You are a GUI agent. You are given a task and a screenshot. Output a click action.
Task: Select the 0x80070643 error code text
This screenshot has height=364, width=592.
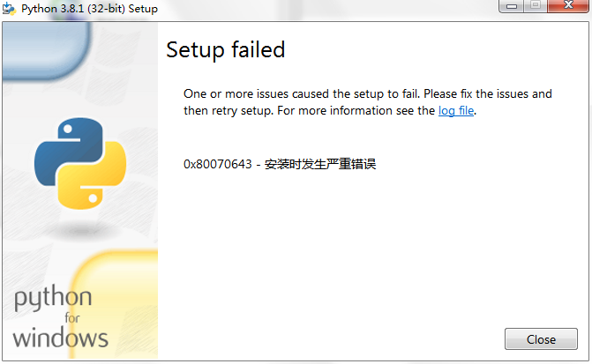coord(216,164)
